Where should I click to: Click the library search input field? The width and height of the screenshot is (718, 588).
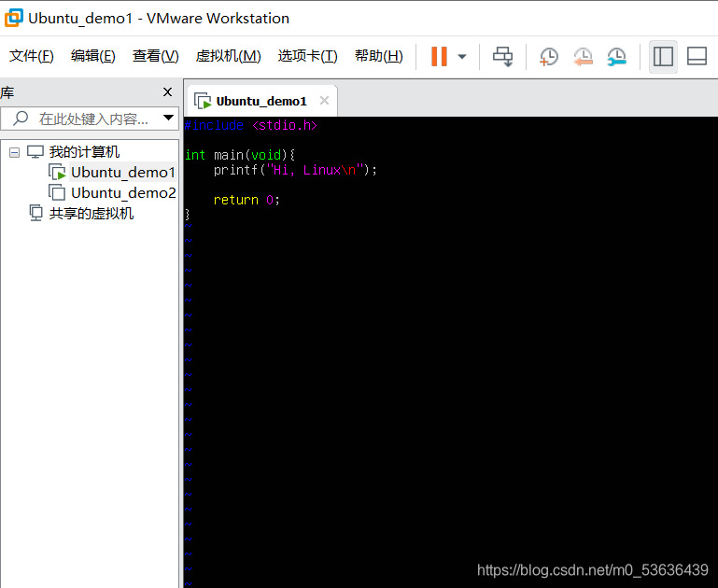tap(90, 119)
